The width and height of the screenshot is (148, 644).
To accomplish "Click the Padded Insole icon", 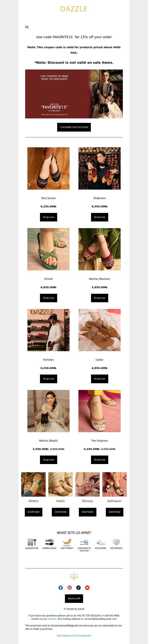I will pos(49,542).
